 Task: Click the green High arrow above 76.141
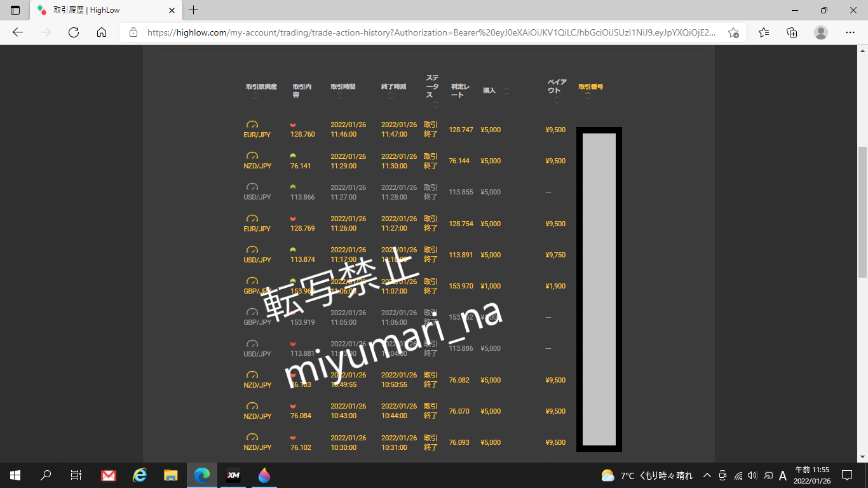click(x=293, y=156)
